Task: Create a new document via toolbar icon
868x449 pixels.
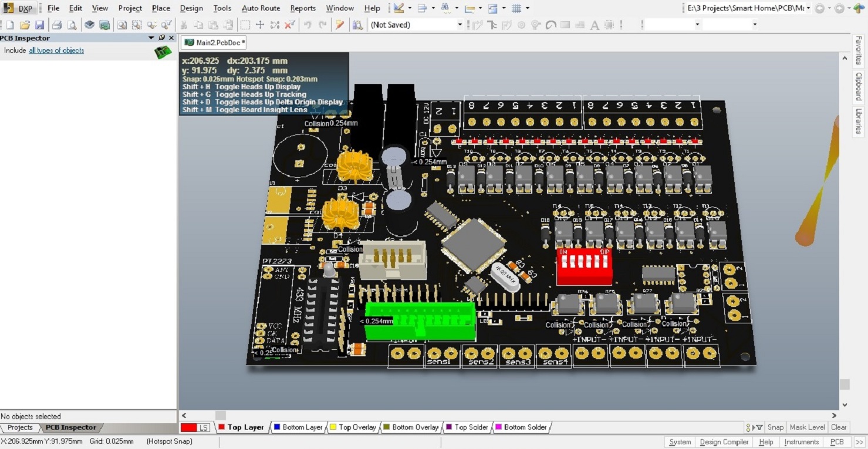Action: (x=9, y=25)
